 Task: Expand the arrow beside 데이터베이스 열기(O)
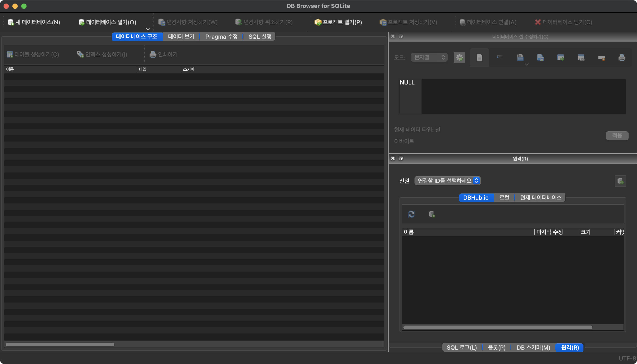pos(148,29)
